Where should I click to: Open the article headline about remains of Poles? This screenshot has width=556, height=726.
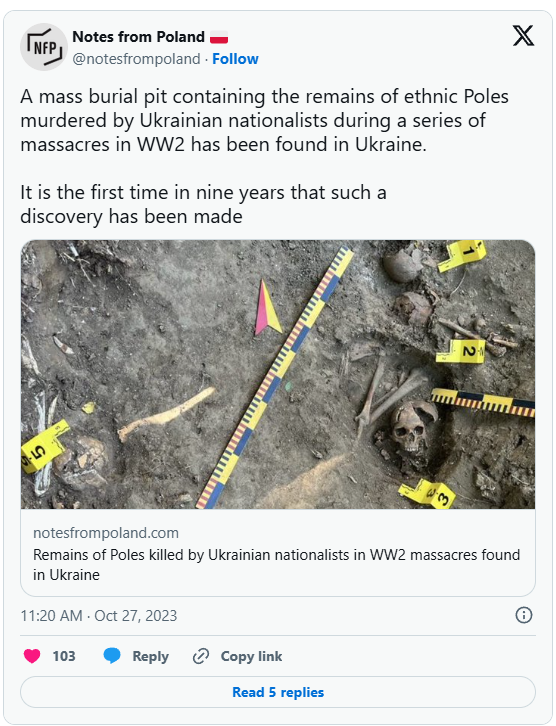pos(276,564)
